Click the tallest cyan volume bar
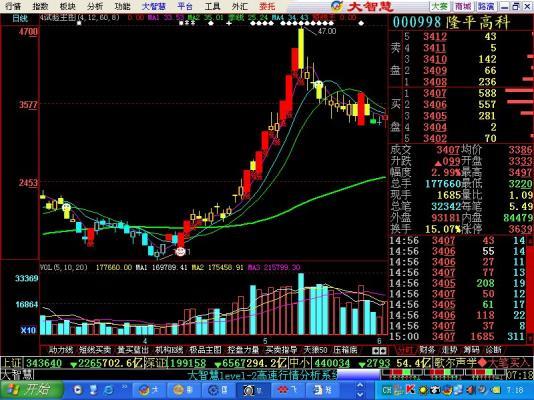 [x=301, y=304]
